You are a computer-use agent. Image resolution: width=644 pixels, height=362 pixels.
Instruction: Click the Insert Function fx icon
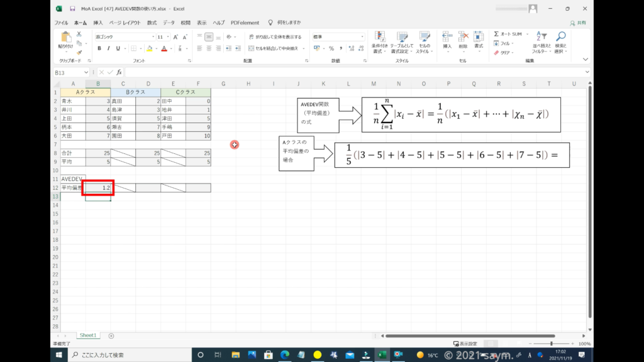[119, 72]
